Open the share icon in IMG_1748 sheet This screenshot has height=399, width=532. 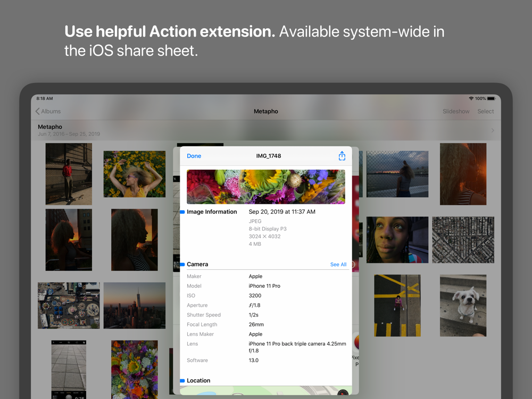coord(342,156)
